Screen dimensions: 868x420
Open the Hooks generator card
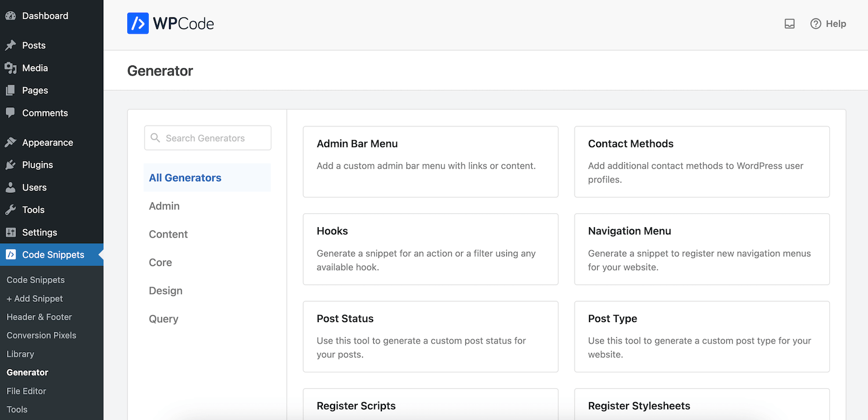(431, 249)
